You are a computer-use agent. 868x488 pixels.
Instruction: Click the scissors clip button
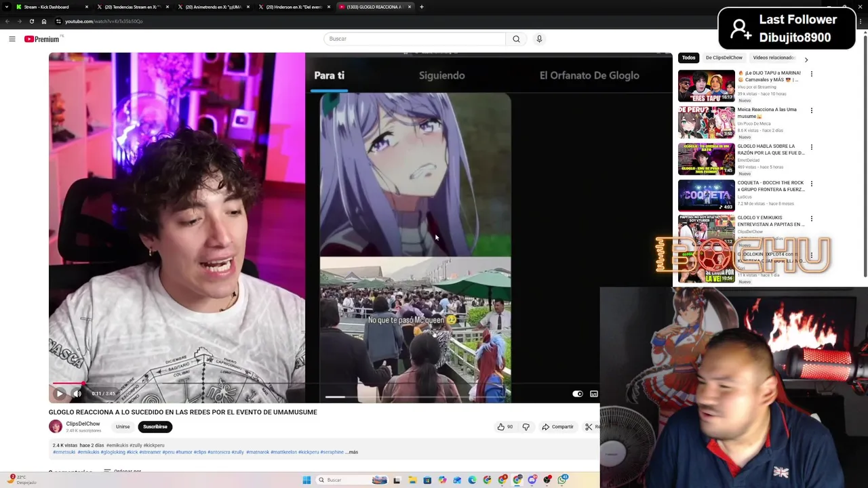tap(591, 427)
